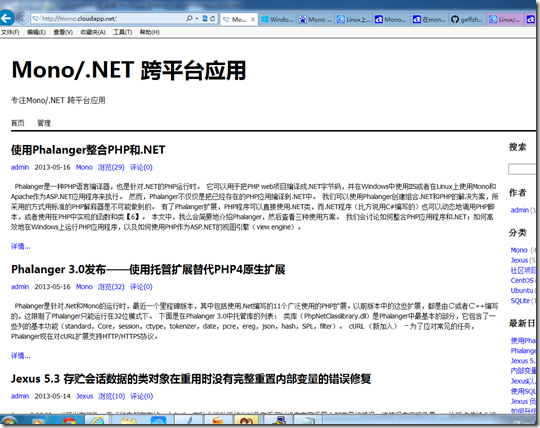Go to the 管理 navigation link
The height and width of the screenshot is (428, 540).
pos(44,123)
